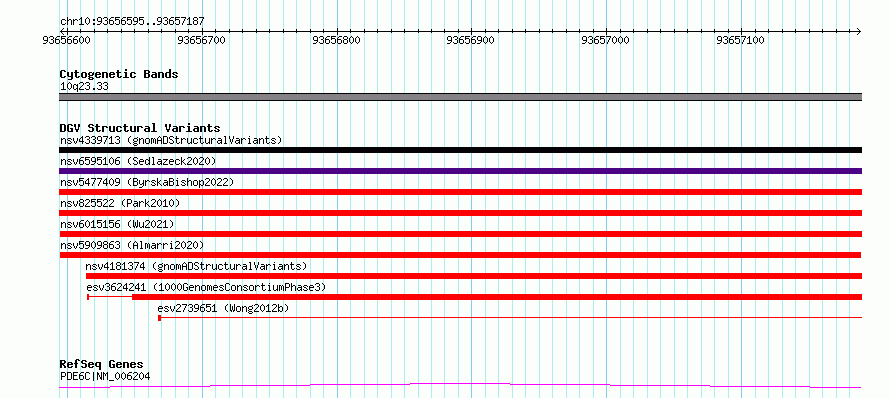890x398 pixels.
Task: Click the thick esv3624241 variant bar
Action: click(x=497, y=297)
